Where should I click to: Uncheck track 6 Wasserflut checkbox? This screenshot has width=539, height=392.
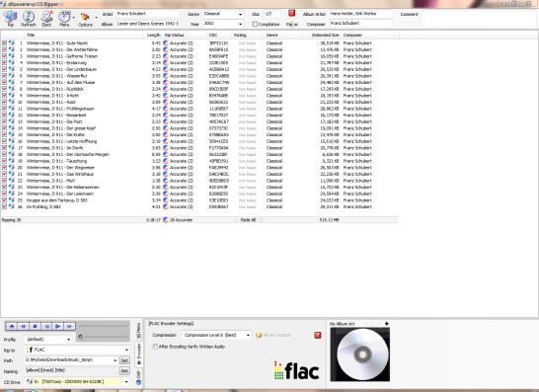coord(4,76)
